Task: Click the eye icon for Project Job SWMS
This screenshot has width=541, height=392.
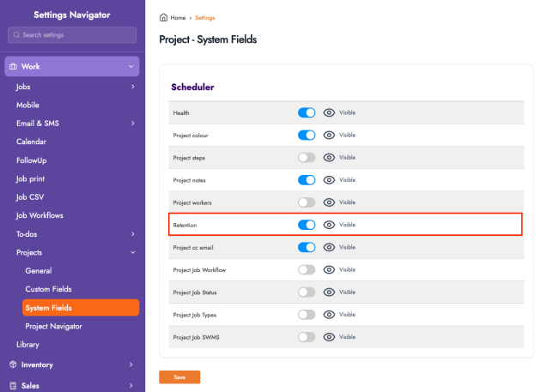Action: [x=329, y=337]
